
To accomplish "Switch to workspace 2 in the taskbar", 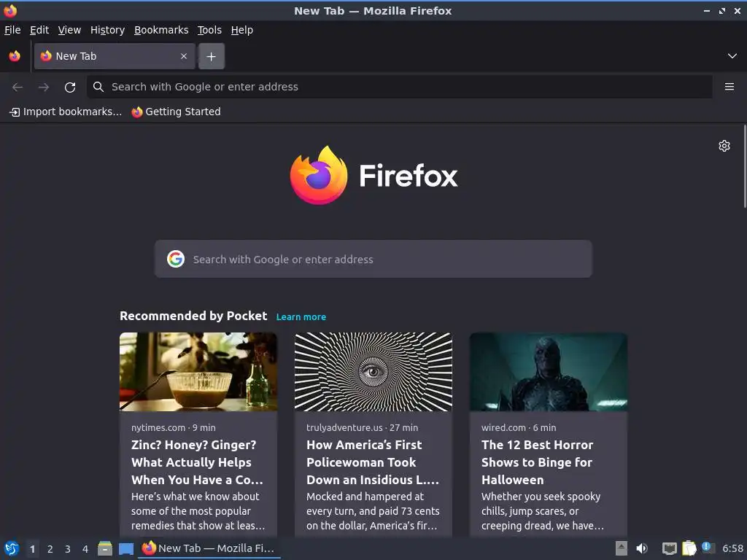I will pyautogui.click(x=50, y=549).
